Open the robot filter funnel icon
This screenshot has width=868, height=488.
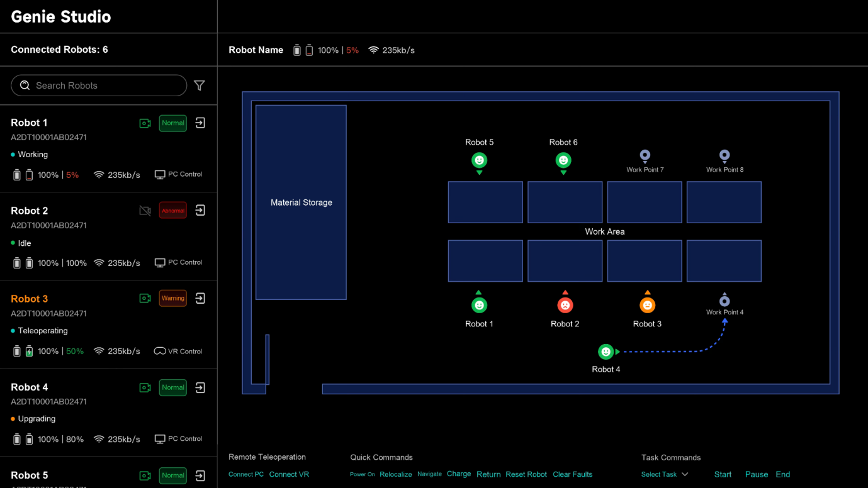click(x=200, y=86)
